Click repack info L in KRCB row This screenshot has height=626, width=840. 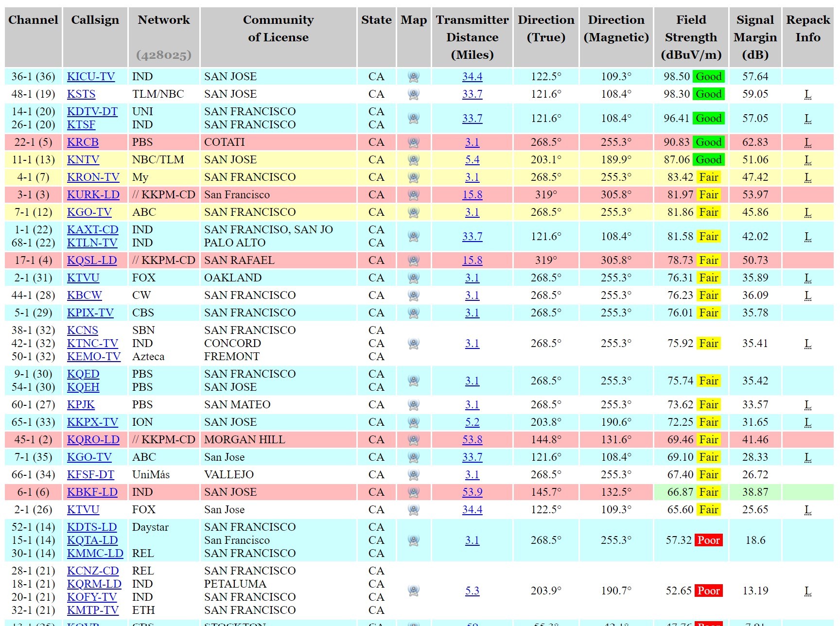(x=808, y=142)
